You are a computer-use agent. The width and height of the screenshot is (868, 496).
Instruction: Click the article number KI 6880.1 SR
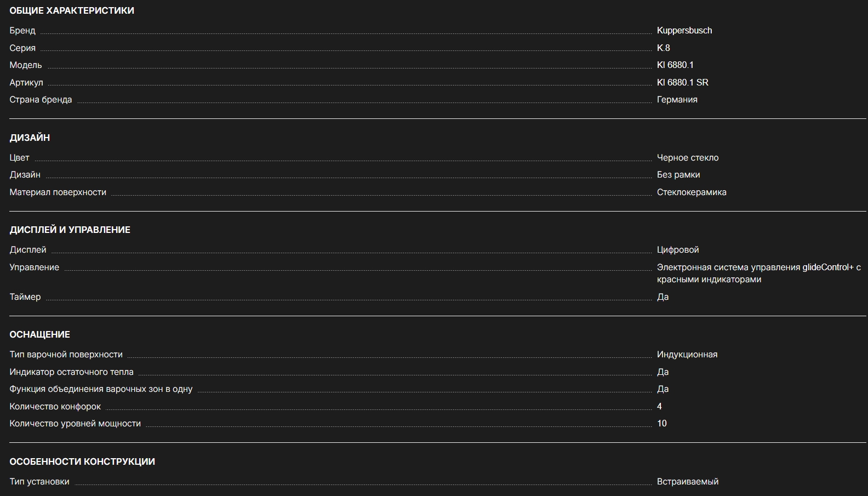[682, 83]
